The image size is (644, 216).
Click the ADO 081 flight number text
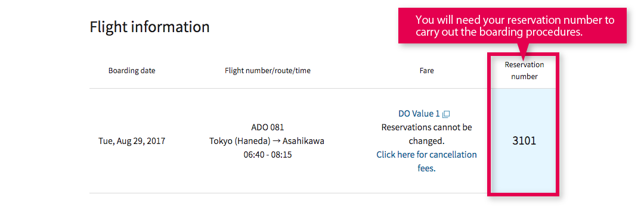pos(267,127)
